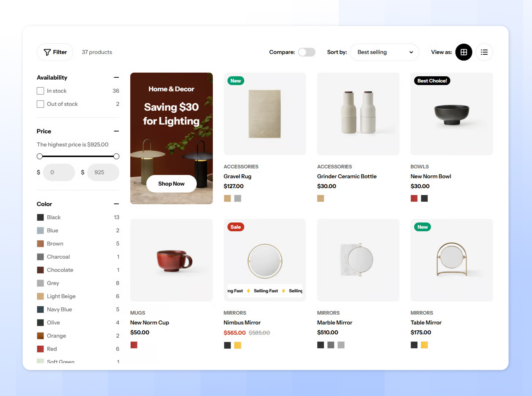The width and height of the screenshot is (532, 396).
Task: Click the New badge on Gravel Rug
Action: click(236, 81)
